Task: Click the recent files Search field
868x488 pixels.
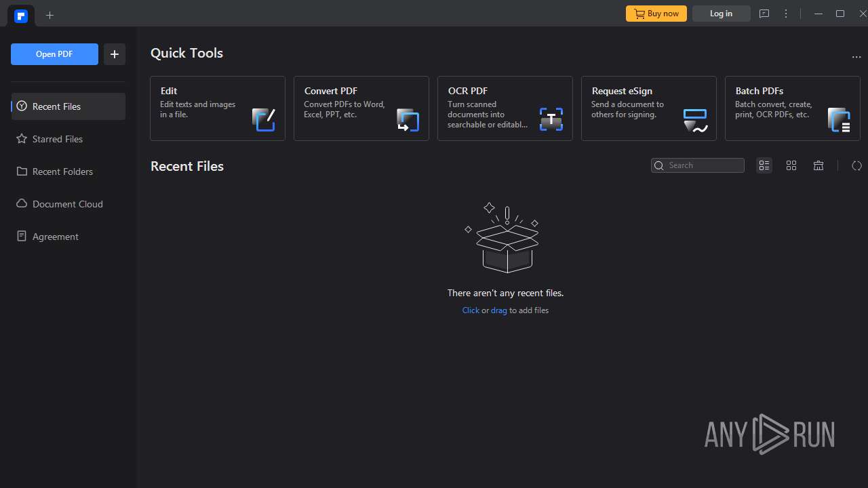Action: coord(698,165)
